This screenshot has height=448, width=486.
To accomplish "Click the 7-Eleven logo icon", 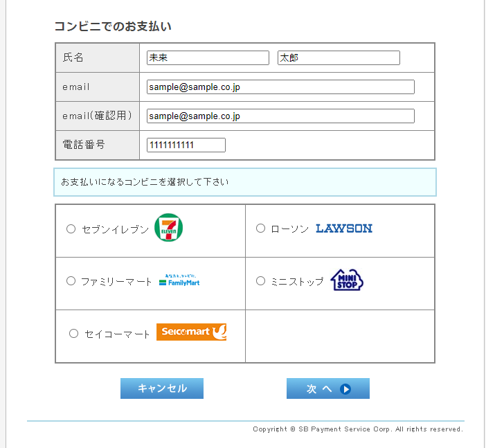I will (x=168, y=228).
